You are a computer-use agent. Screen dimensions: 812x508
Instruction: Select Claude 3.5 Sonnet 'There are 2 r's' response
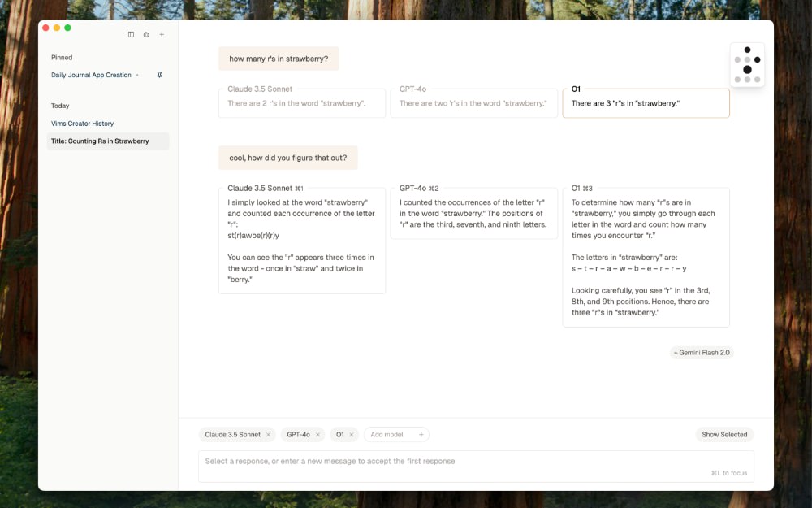click(x=302, y=103)
